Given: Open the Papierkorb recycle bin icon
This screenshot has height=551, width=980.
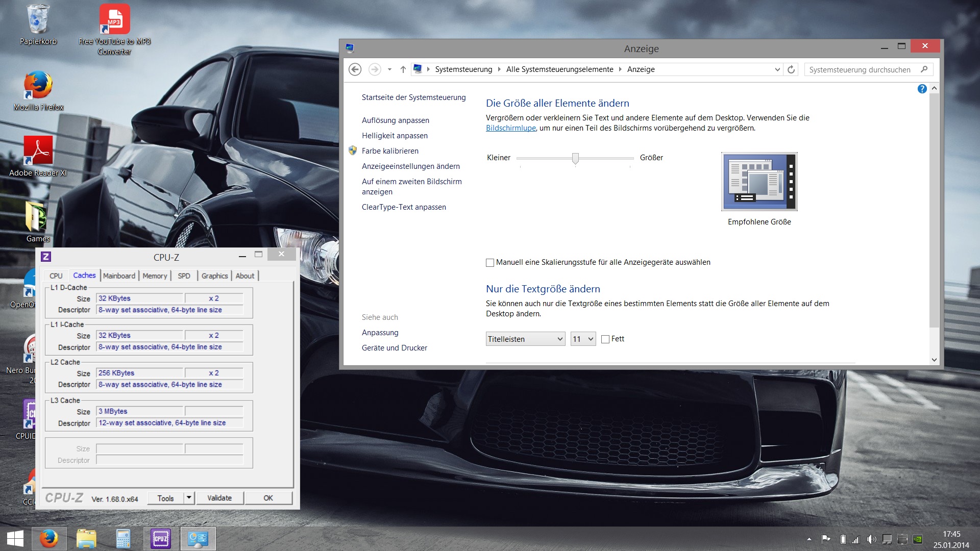Looking at the screenshot, I should (38, 20).
